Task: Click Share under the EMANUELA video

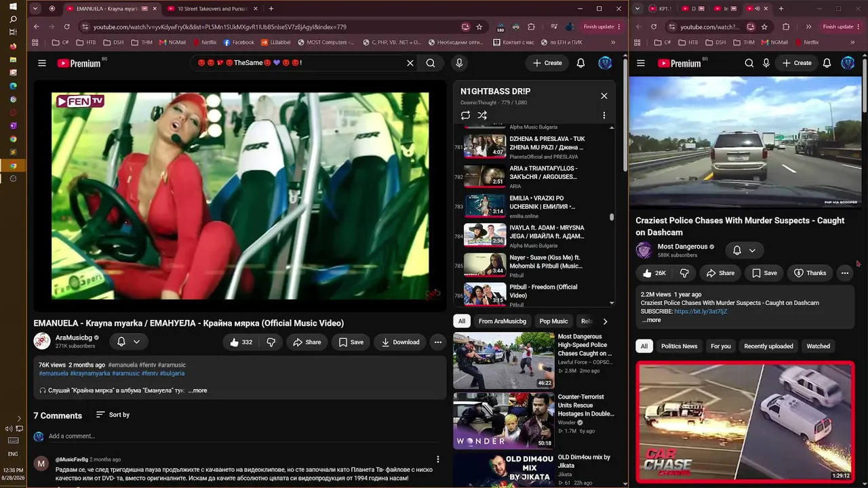Action: pos(307,342)
